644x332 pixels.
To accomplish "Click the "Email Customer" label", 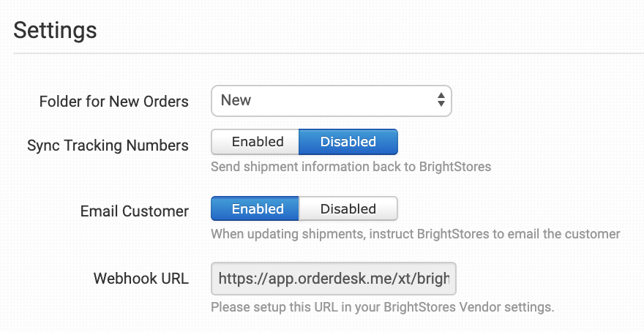I will click(134, 211).
